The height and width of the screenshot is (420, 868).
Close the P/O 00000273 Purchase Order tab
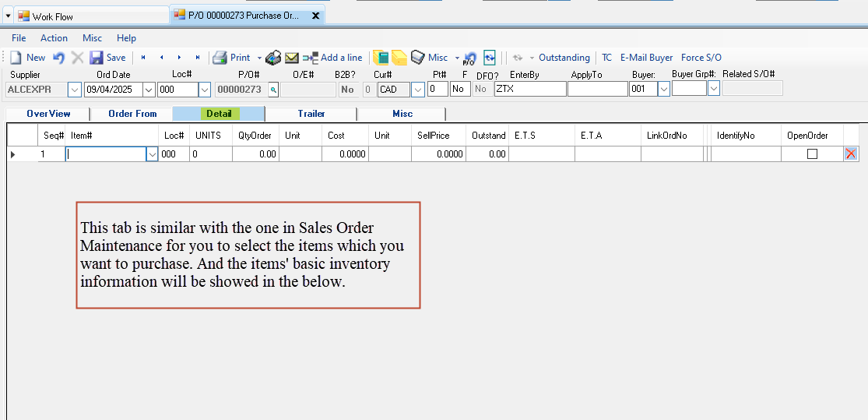tap(315, 16)
